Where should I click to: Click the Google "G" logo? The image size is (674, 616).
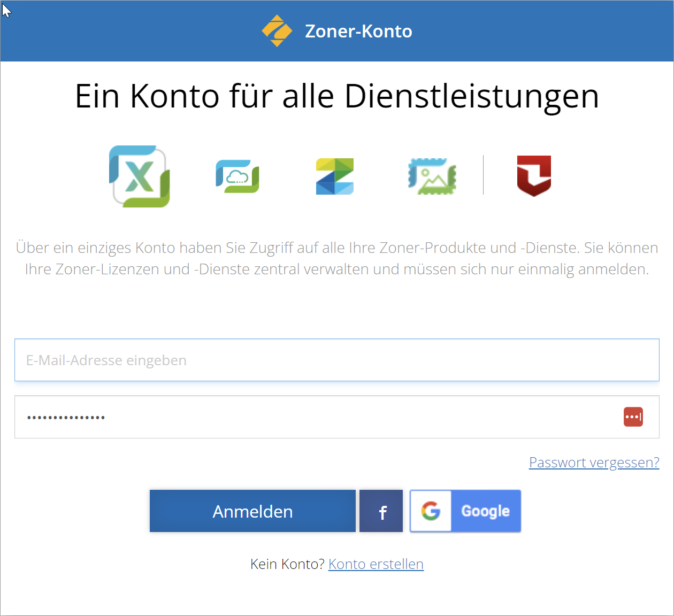431,511
